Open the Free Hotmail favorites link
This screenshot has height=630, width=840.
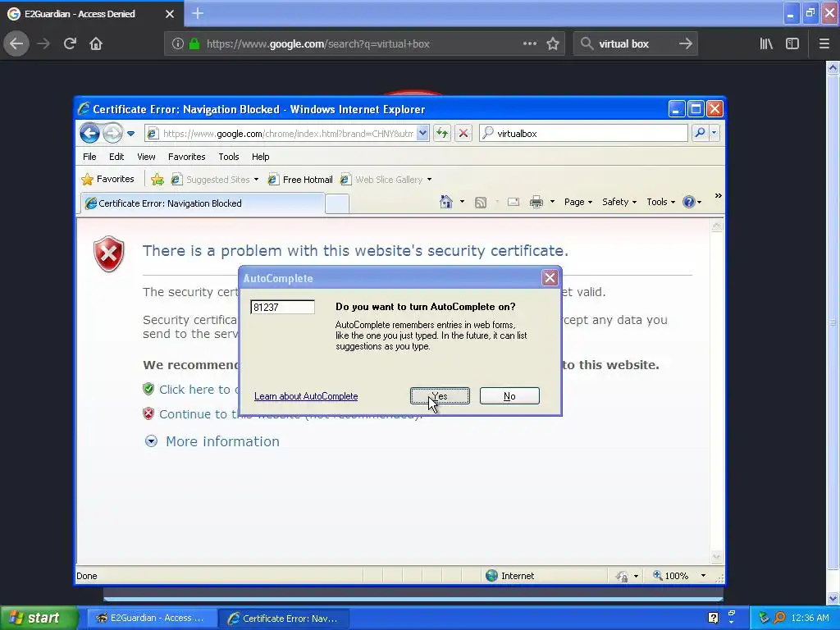click(300, 180)
